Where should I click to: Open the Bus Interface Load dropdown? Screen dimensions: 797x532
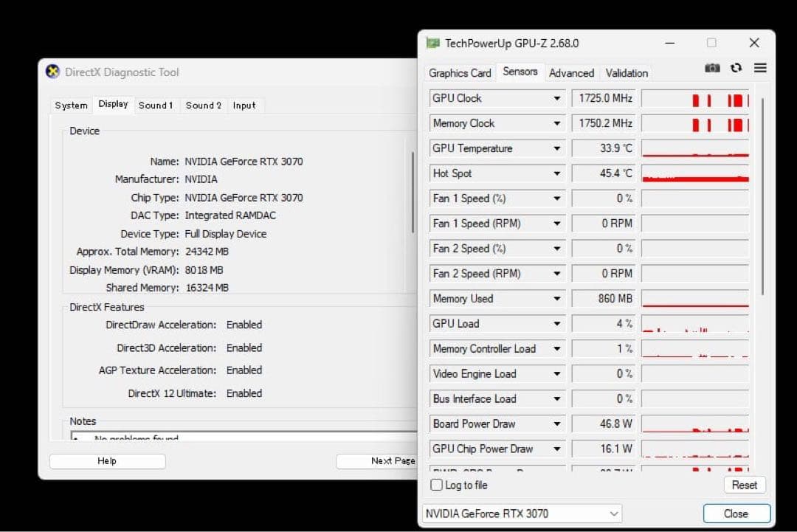(556, 399)
